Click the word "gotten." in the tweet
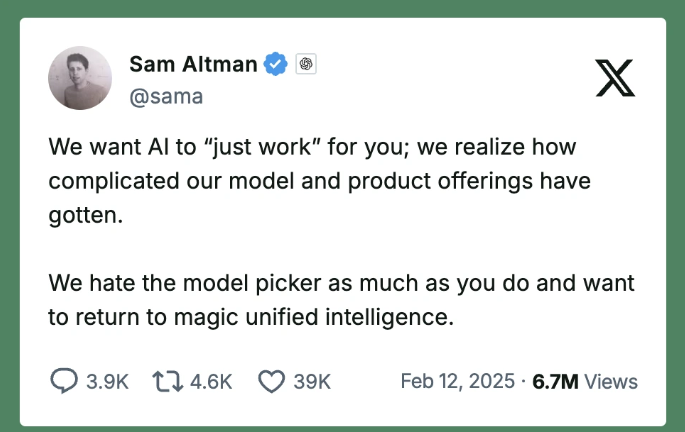Viewport: 685px width, 432px height. coord(85,216)
